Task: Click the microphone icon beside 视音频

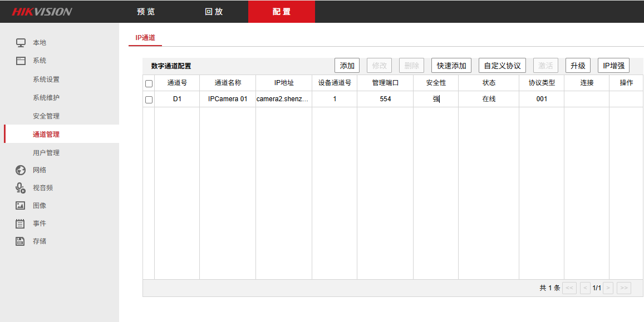Action: [21, 188]
